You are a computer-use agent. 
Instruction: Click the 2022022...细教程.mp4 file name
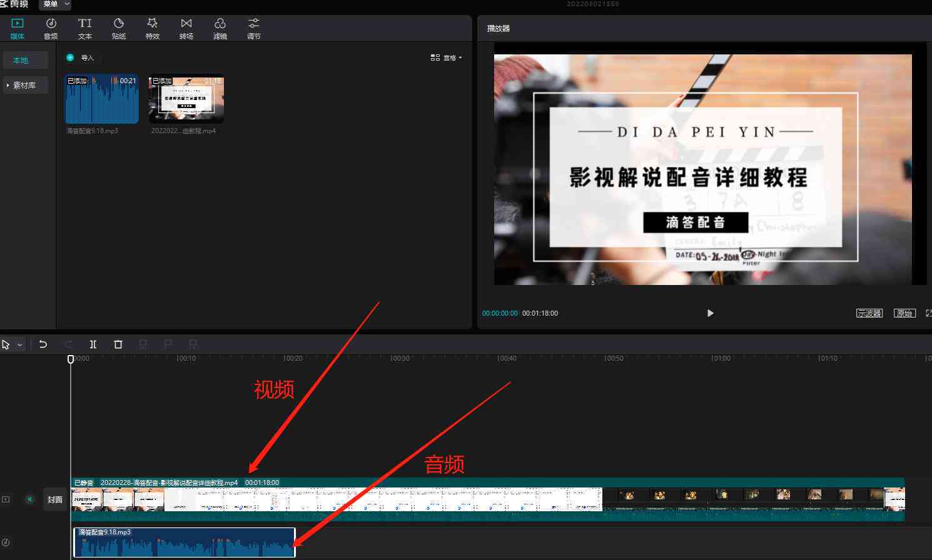click(184, 131)
